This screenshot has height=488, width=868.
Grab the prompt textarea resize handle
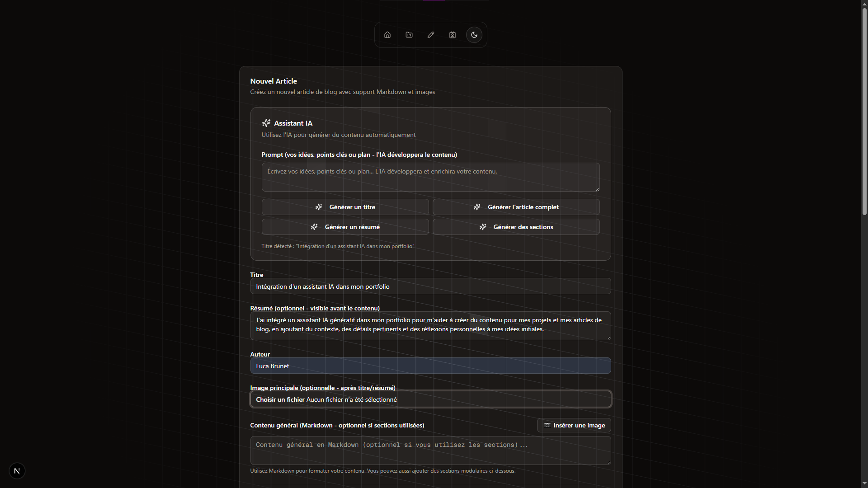pyautogui.click(x=597, y=189)
